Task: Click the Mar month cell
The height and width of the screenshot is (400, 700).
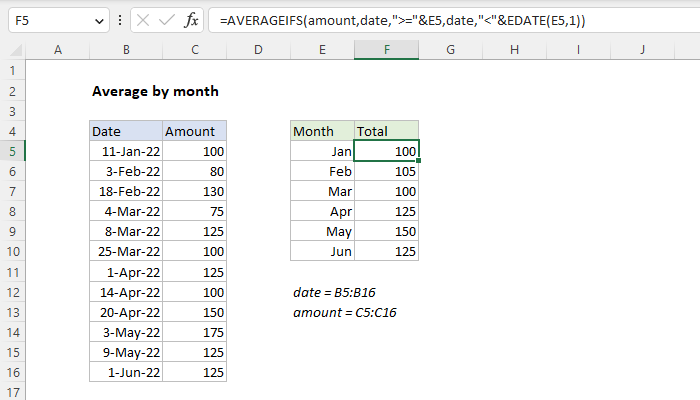Action: coord(322,192)
